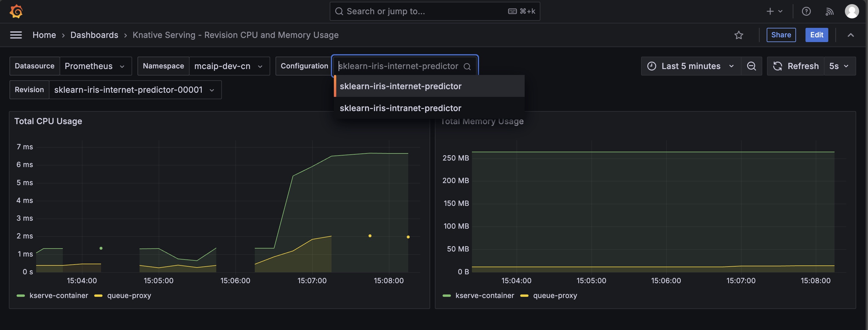Click the Total CPU Usage panel title

(48, 121)
